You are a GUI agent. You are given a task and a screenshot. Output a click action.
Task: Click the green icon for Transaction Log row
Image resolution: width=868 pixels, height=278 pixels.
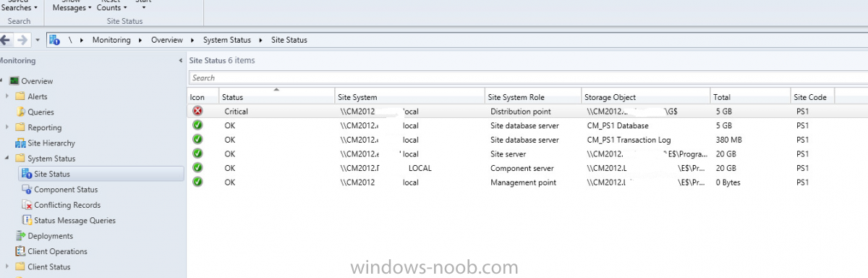click(197, 140)
